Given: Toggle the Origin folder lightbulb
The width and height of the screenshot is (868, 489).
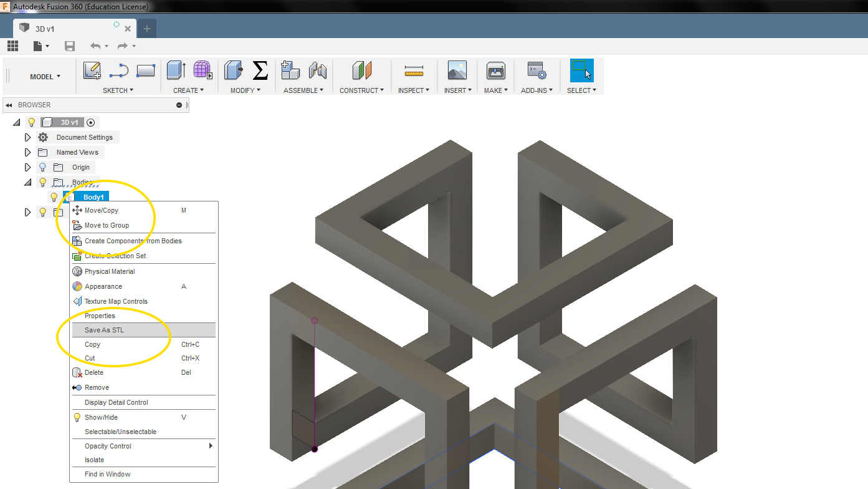Looking at the screenshot, I should [x=42, y=167].
